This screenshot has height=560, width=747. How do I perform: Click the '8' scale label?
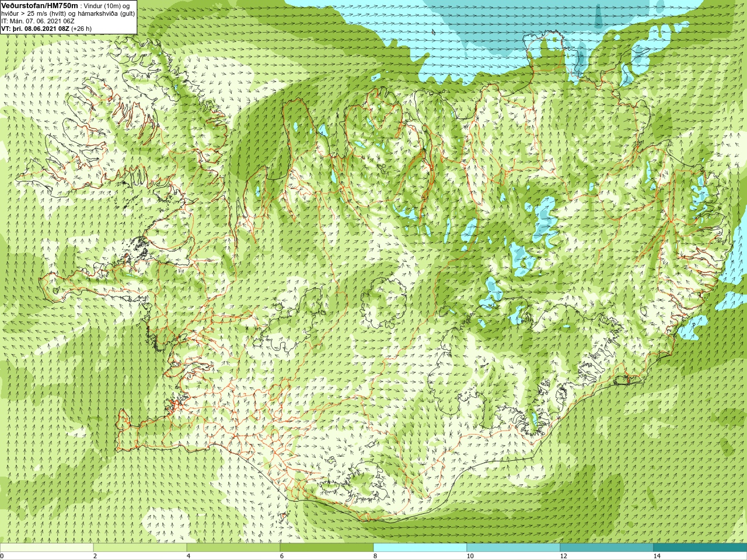[375, 556]
